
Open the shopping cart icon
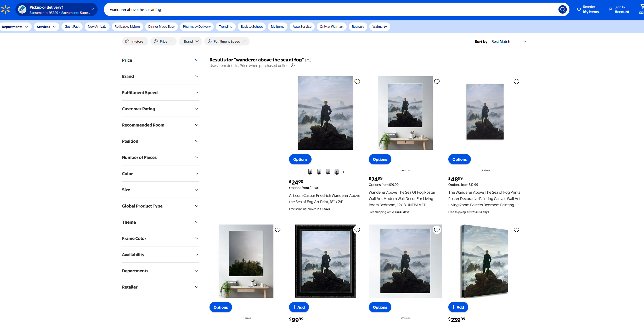642,7
